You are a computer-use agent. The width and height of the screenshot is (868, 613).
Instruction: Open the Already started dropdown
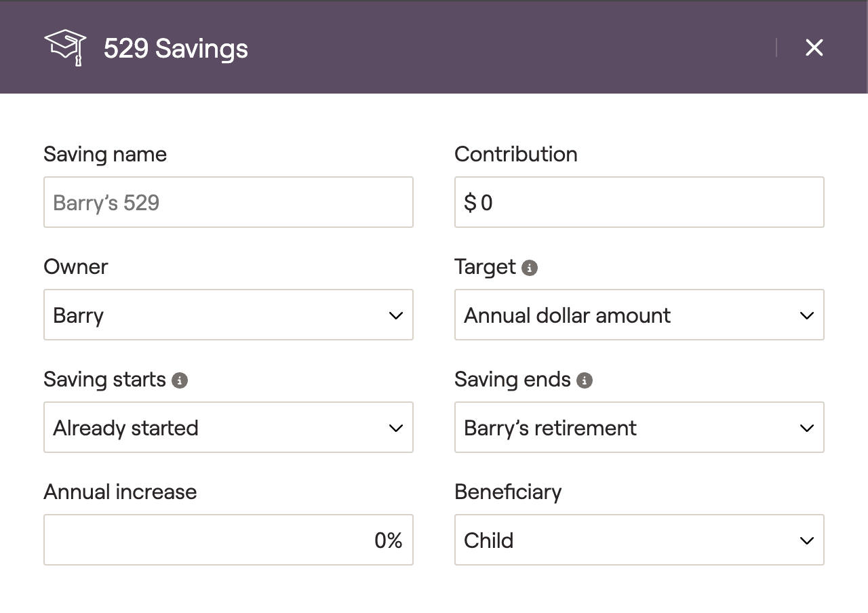(x=228, y=427)
